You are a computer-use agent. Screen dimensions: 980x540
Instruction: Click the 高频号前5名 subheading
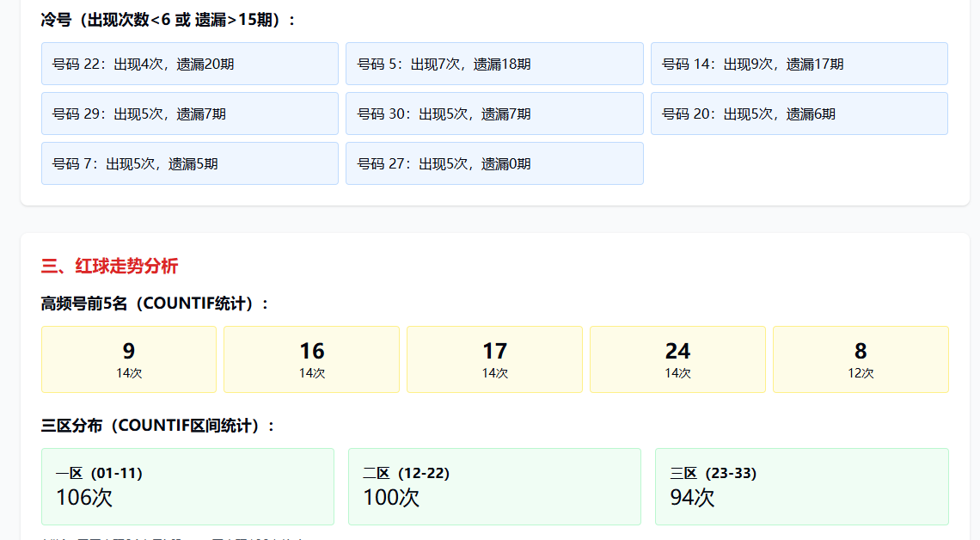pos(156,304)
